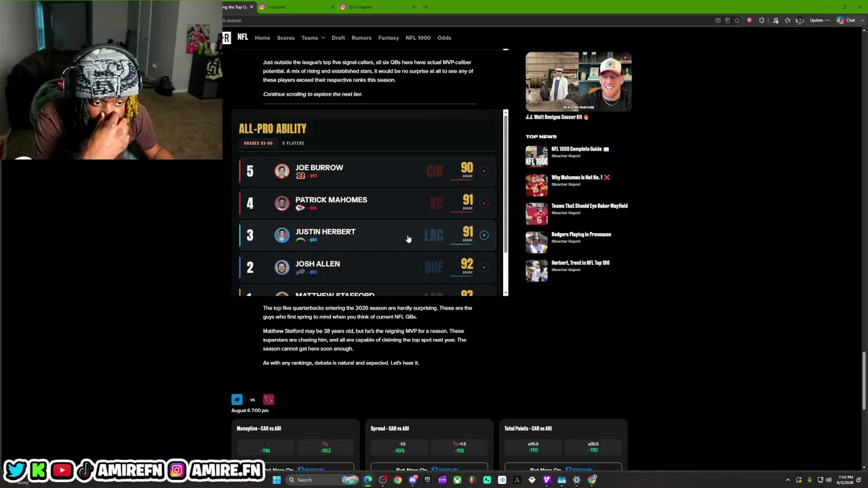868x488 pixels.
Task: Click Justin Herbert's player avatar
Action: click(x=281, y=235)
